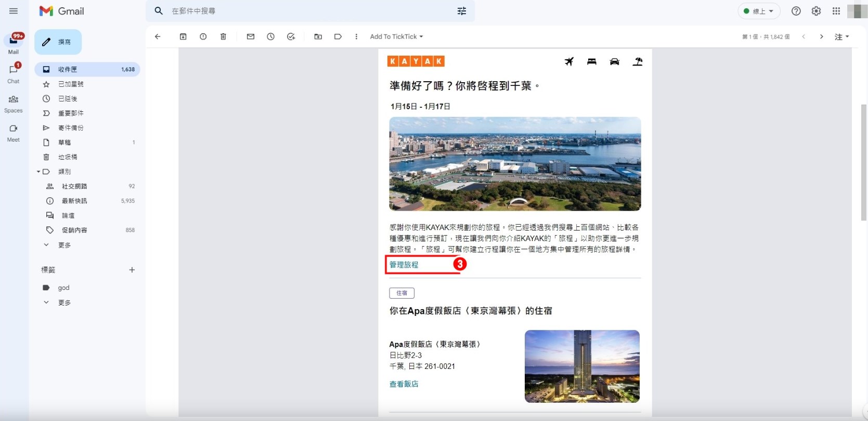Open the Add To TickTick dropdown
This screenshot has width=868, height=421.
coord(396,36)
